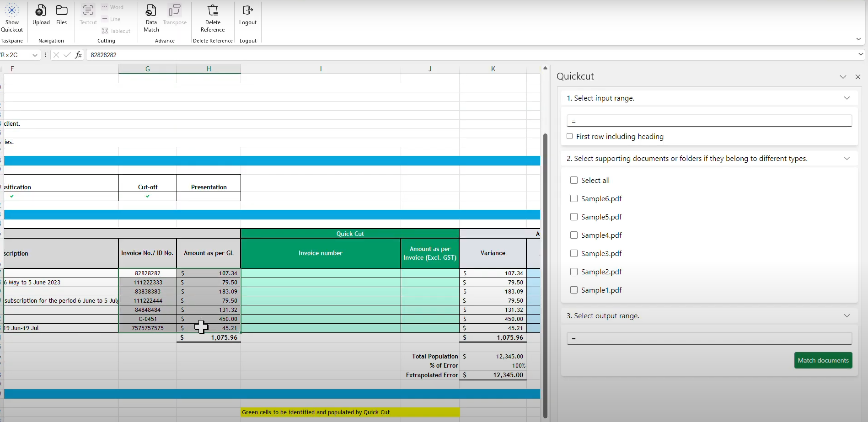Close the Quickcut panel

858,77
